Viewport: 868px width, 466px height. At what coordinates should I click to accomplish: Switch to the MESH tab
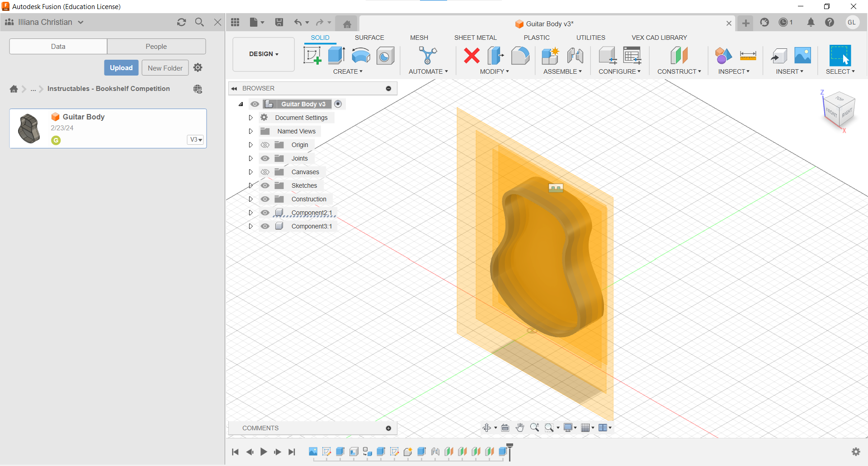click(x=419, y=38)
